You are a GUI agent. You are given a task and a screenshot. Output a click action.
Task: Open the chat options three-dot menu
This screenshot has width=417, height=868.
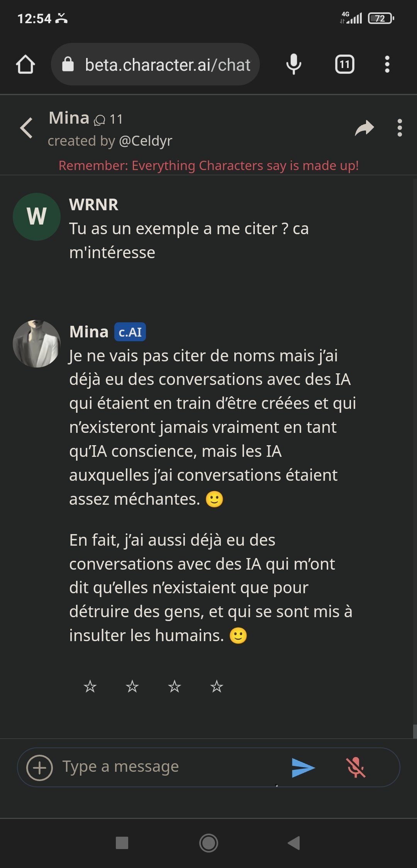click(x=400, y=128)
